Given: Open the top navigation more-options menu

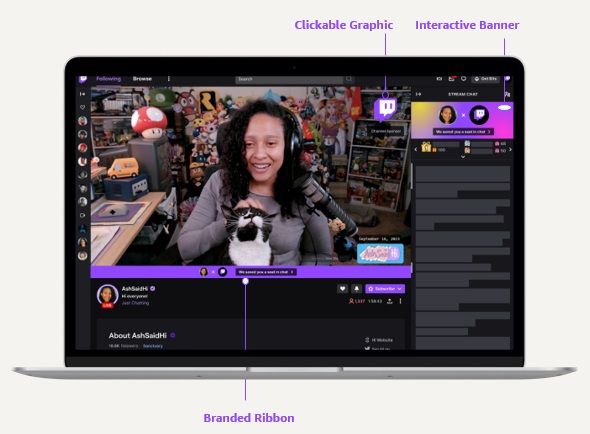Looking at the screenshot, I should click(169, 79).
